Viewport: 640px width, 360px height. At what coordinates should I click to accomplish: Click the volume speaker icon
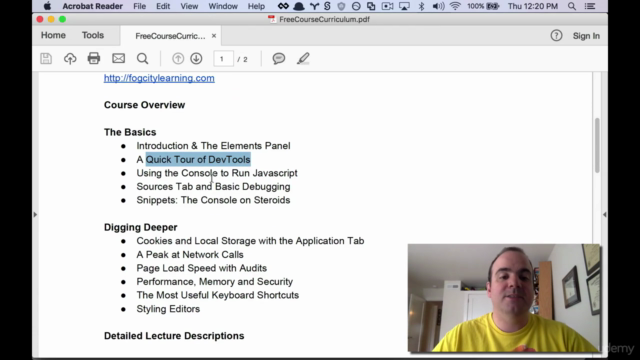438,6
